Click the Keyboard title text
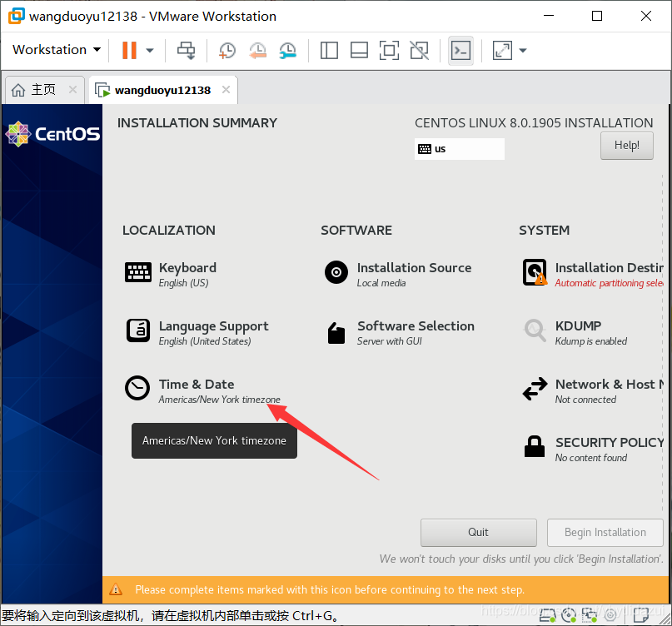This screenshot has height=626, width=672. [187, 268]
